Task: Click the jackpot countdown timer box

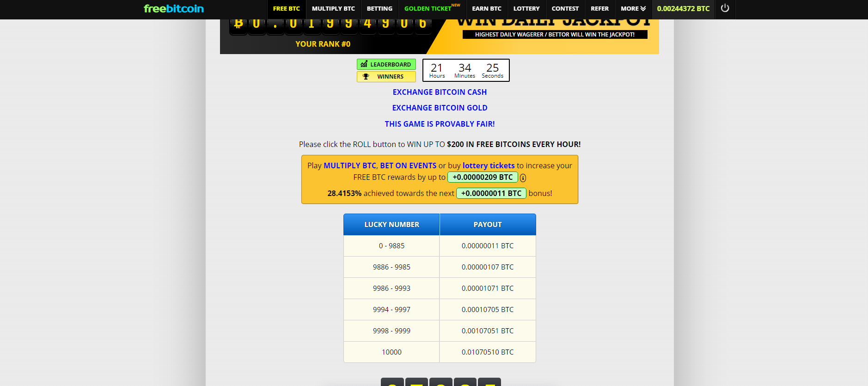Action: [x=466, y=70]
